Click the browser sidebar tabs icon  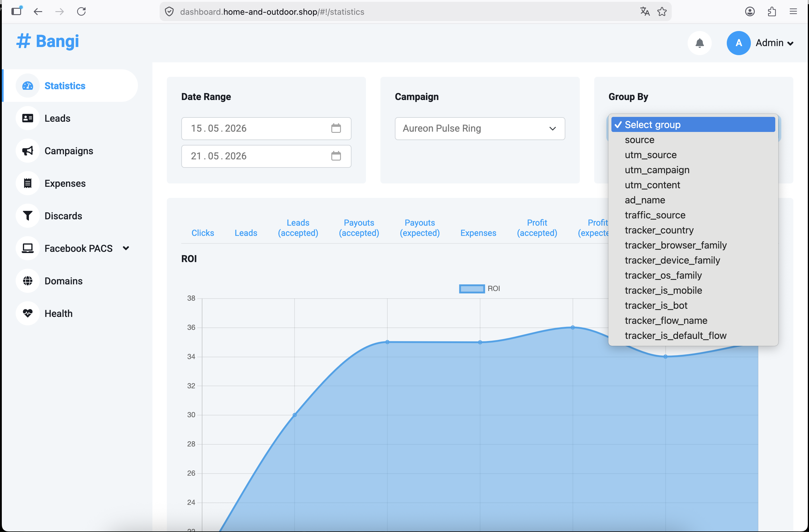(x=16, y=11)
